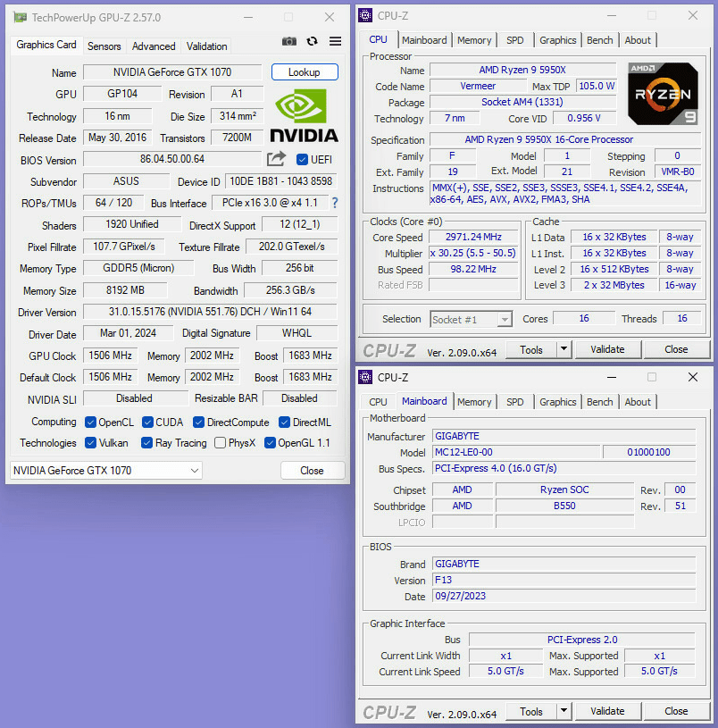Open the GPU-Z hamburger menu

point(335,41)
